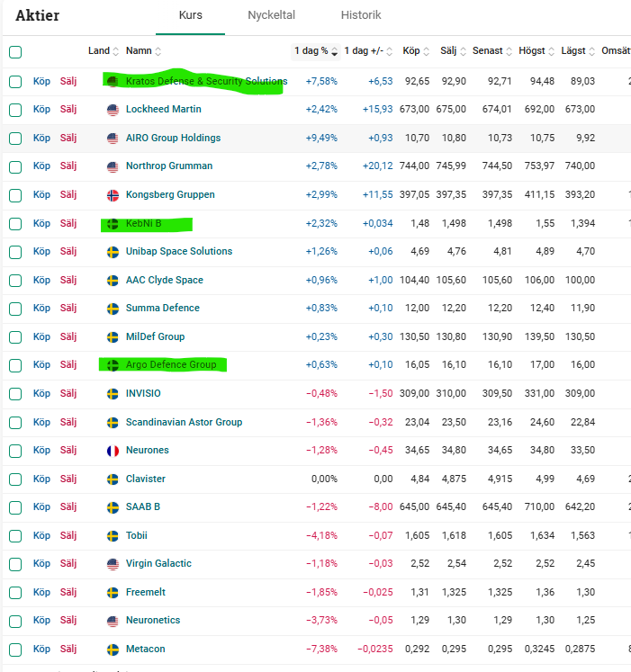The width and height of the screenshot is (631, 672).
Task: Click the +9,49% value for AIRO Group
Action: point(321,138)
